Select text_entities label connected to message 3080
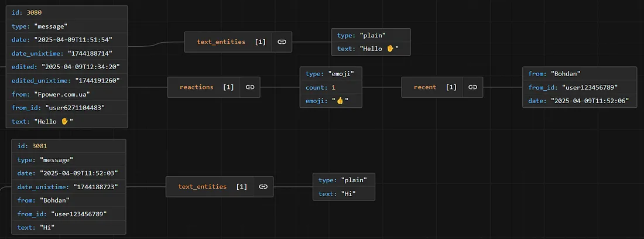Viewport: 644px width, 239px height. (x=221, y=42)
